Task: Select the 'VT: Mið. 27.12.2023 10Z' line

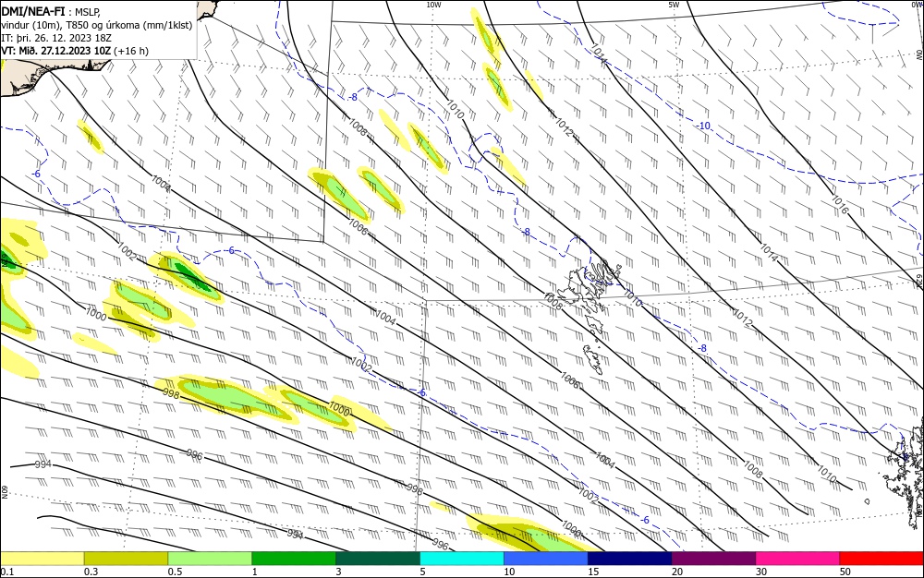Action: pos(56,51)
